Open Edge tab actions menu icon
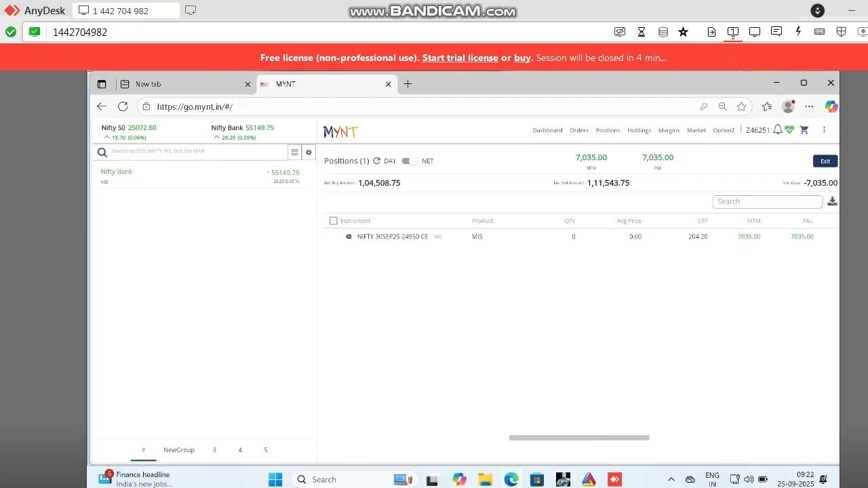The image size is (868, 488). click(102, 84)
